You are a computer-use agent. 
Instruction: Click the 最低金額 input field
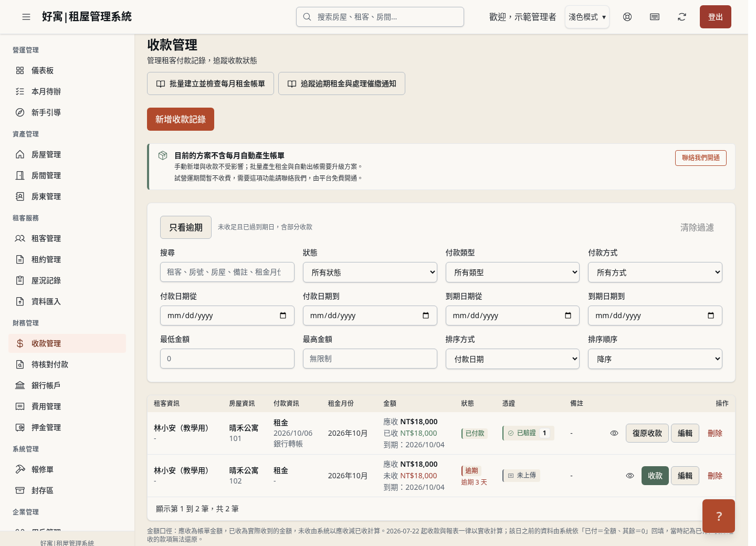[227, 359]
